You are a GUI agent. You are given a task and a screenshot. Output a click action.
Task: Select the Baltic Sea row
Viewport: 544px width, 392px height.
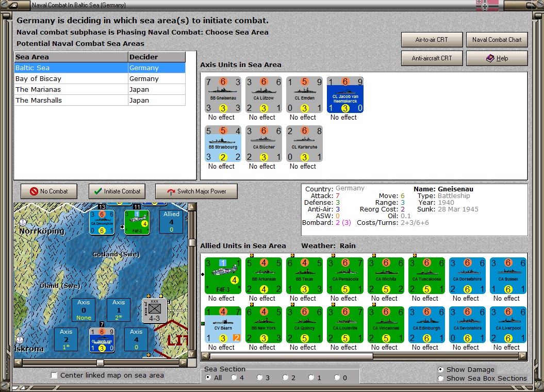[100, 68]
